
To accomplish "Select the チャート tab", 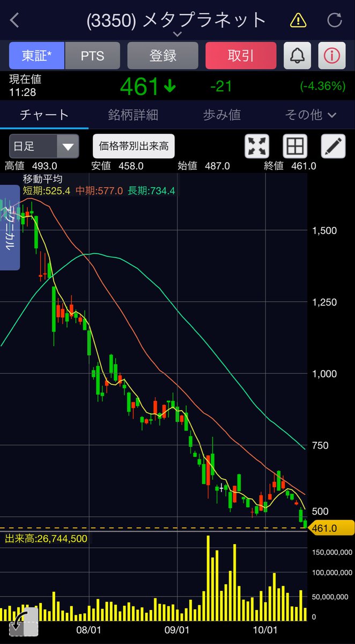I will pos(45,114).
